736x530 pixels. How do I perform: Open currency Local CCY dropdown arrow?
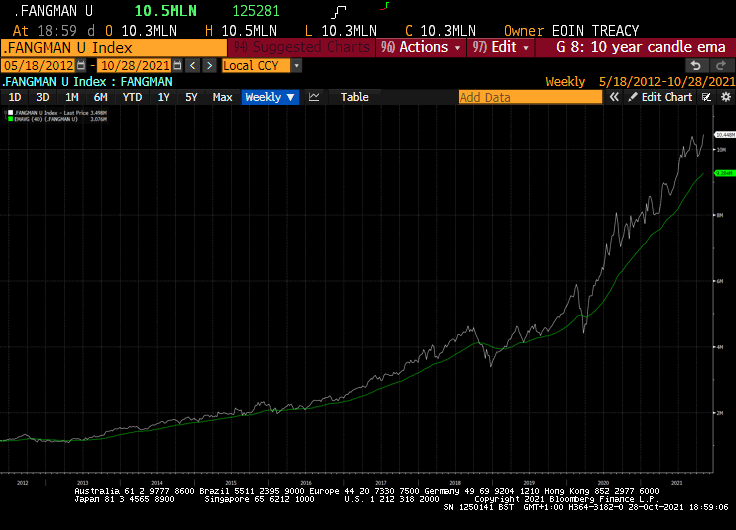click(296, 66)
